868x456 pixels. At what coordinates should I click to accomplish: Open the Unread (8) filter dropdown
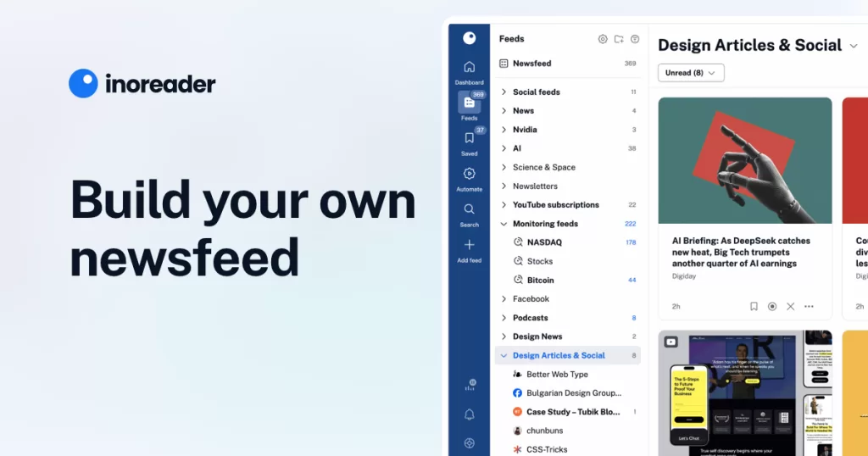point(691,73)
